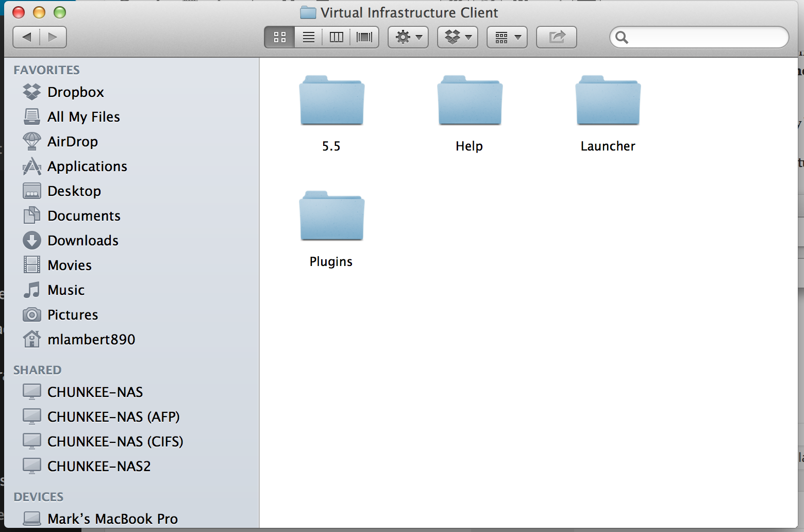Switch to Cover Flow view

pos(364,37)
